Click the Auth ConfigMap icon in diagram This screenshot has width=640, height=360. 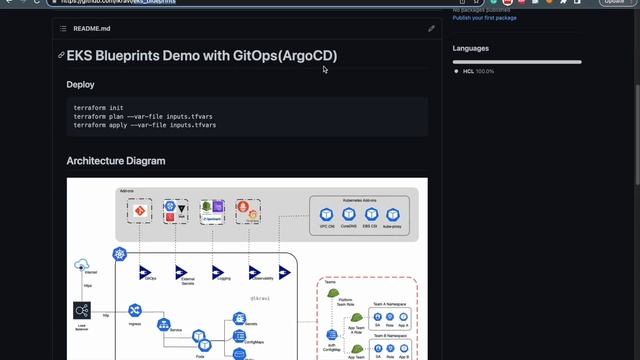tap(332, 335)
